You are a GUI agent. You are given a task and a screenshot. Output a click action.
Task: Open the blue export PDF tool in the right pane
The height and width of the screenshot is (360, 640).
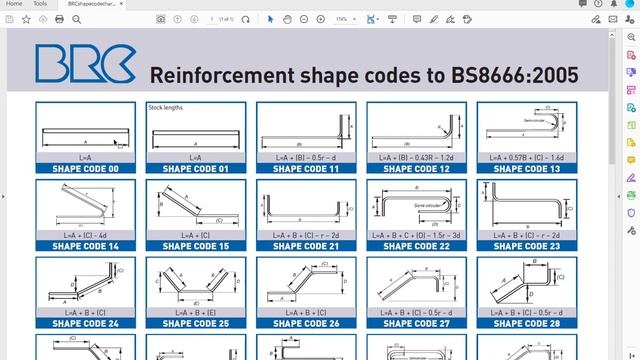coord(631,72)
